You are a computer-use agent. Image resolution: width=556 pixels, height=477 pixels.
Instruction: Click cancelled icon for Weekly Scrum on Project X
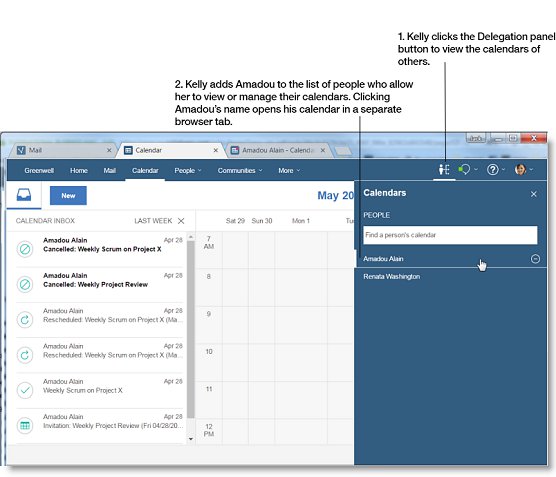coord(25,249)
